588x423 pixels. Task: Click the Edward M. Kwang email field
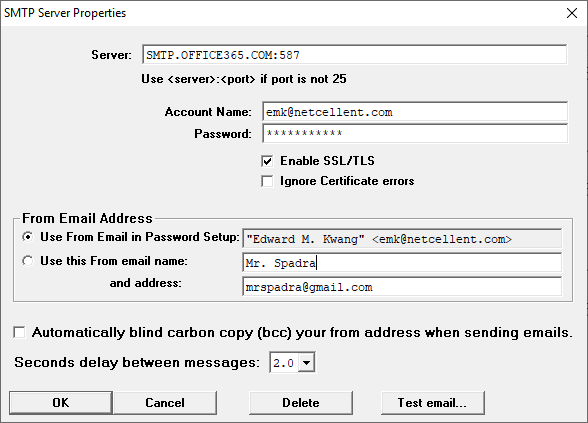(402, 239)
